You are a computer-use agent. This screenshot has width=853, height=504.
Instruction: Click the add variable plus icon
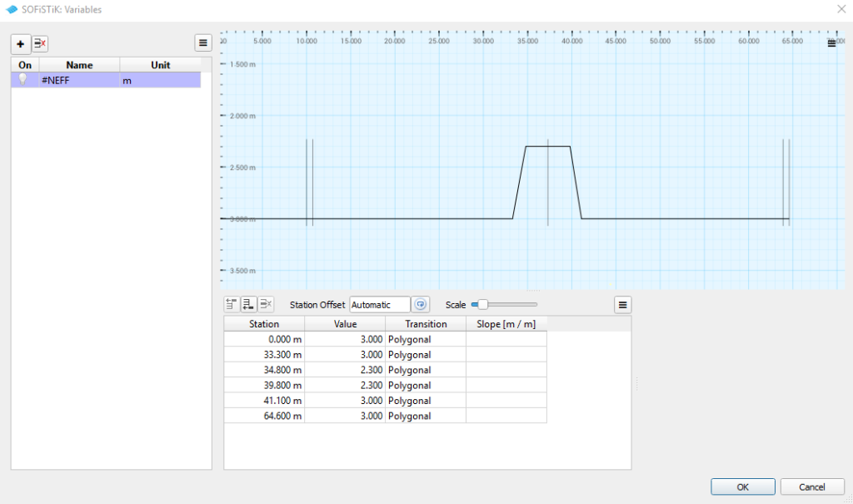(x=21, y=43)
